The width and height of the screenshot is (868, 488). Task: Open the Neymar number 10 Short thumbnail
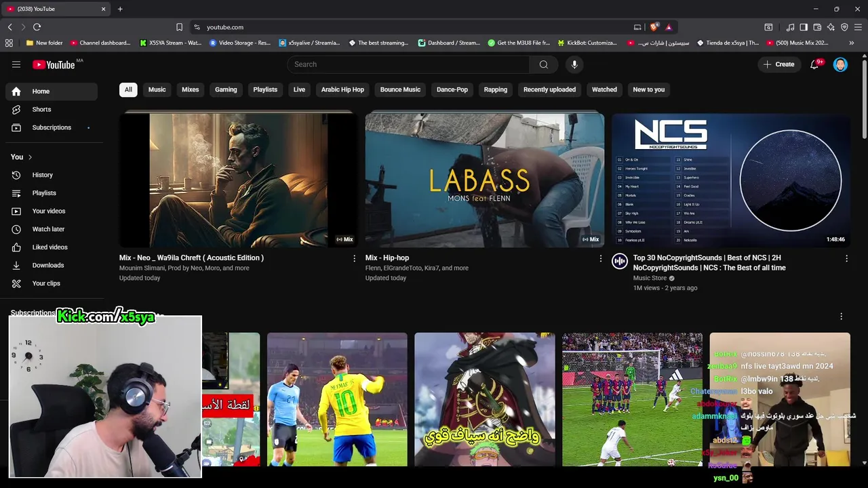tap(337, 399)
